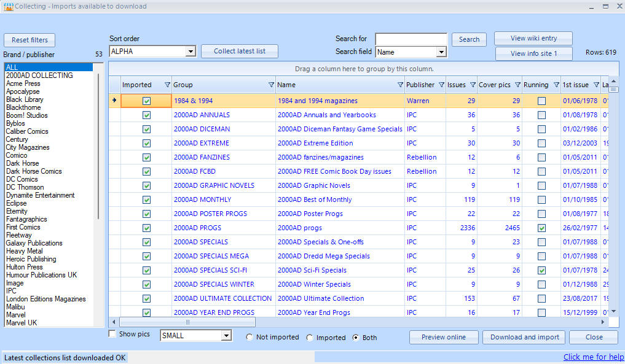Click the Rebellion cell for 2000AD FANZINES

(x=425, y=157)
